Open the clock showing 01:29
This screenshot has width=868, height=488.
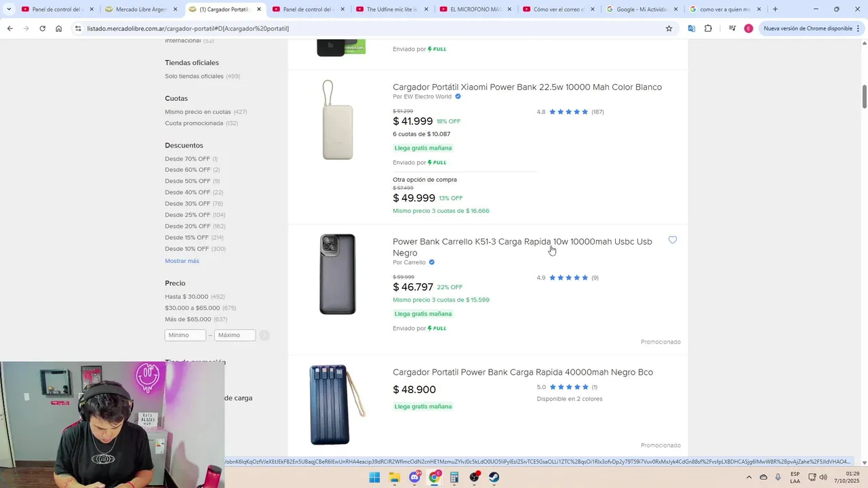coord(846,477)
